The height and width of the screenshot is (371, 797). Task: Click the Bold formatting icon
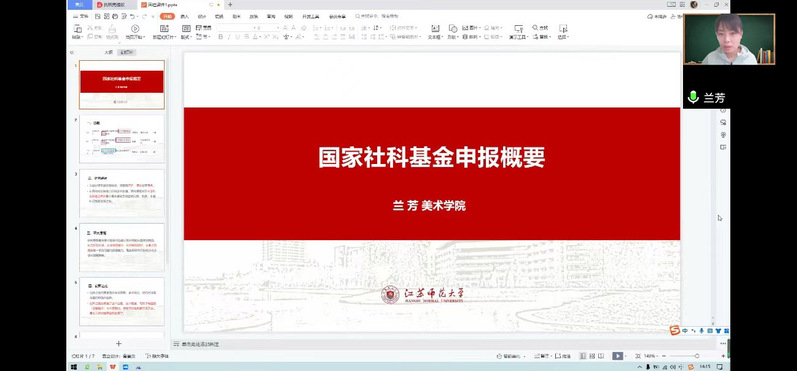pyautogui.click(x=221, y=37)
